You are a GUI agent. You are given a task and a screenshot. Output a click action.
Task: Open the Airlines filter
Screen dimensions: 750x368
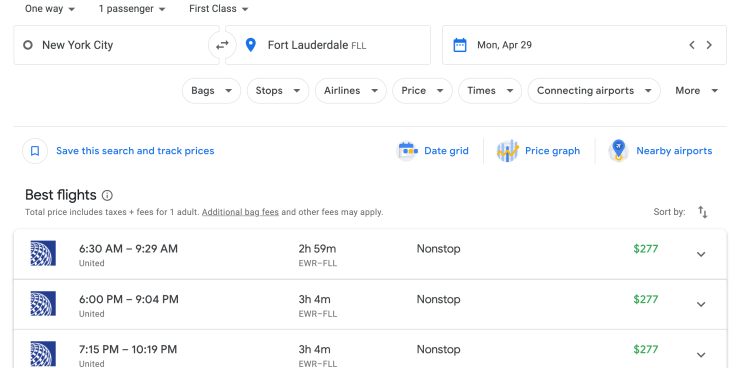coord(351,91)
